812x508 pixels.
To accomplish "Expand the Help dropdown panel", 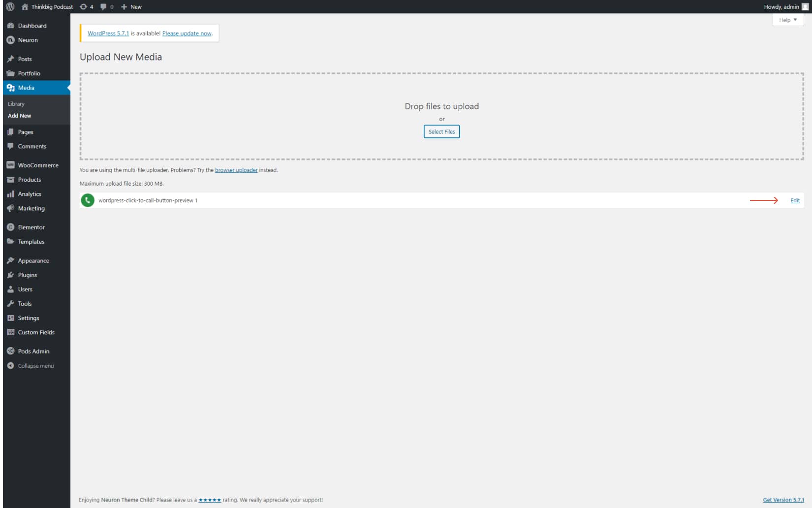I will click(787, 20).
